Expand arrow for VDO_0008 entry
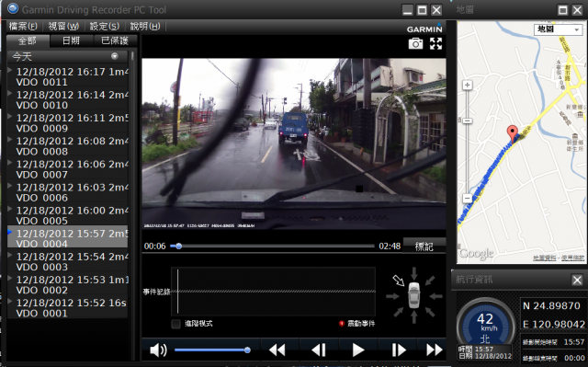Image resolution: width=588 pixels, height=367 pixels. click(x=10, y=139)
